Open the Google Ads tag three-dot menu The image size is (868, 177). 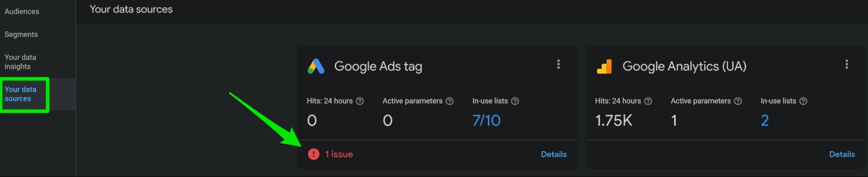click(x=558, y=64)
